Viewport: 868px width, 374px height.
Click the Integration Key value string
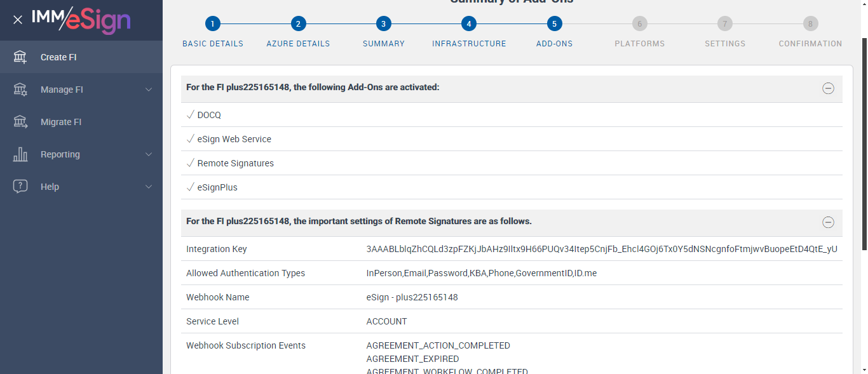tap(602, 249)
